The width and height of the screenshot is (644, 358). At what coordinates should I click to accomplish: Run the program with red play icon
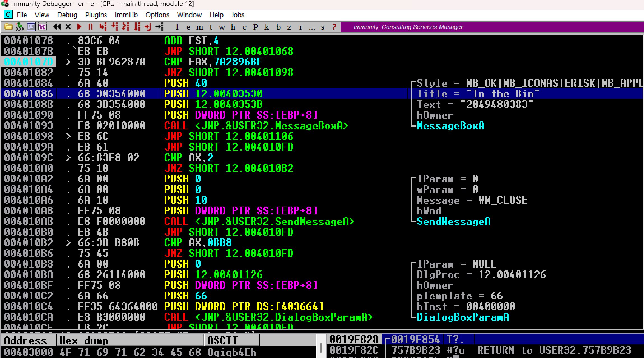pyautogui.click(x=79, y=27)
